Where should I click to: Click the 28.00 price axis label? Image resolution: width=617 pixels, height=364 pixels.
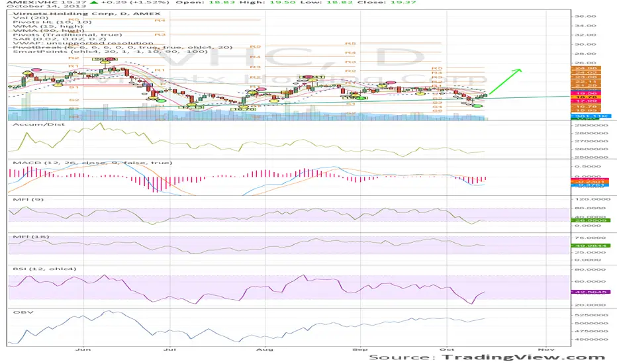coord(585,54)
